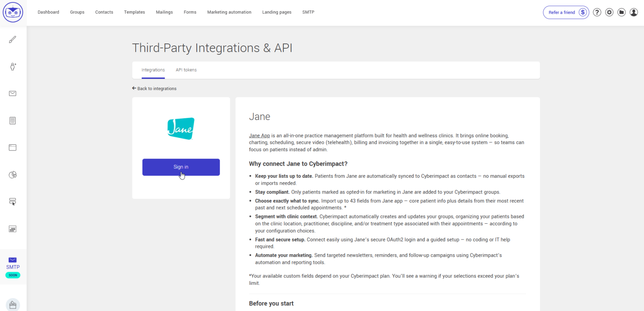The width and height of the screenshot is (644, 311).
Task: Open the pie chart statistics icon
Action: (13, 175)
